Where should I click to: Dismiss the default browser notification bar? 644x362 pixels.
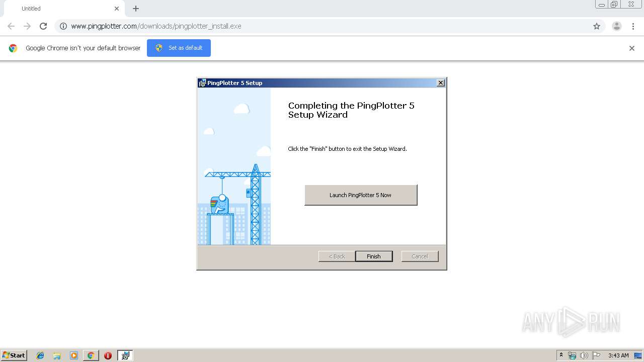click(632, 48)
